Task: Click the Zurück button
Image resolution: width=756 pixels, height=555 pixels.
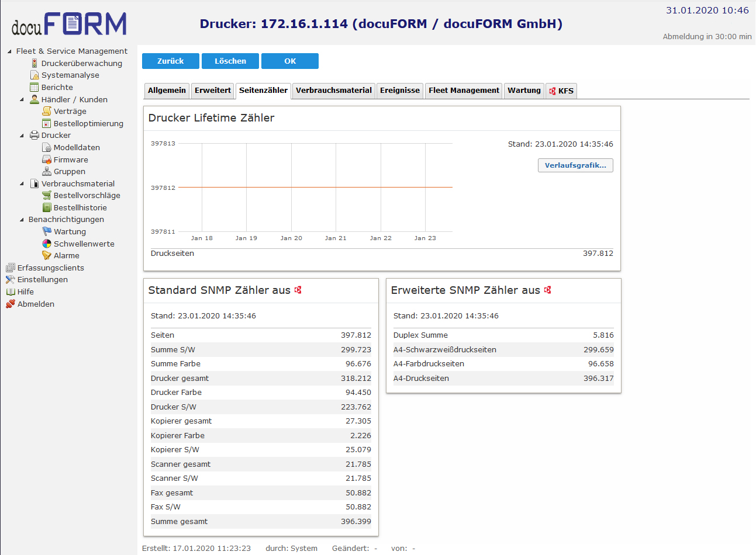Action: pyautogui.click(x=171, y=61)
